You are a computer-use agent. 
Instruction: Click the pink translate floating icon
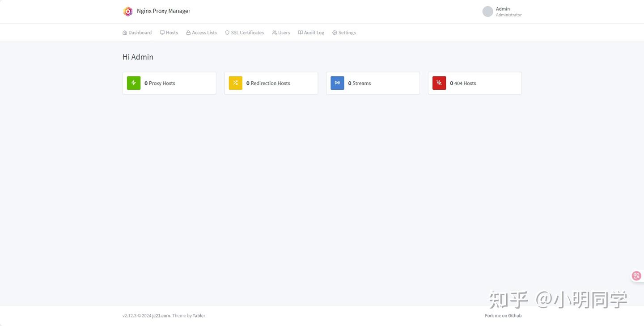point(636,276)
